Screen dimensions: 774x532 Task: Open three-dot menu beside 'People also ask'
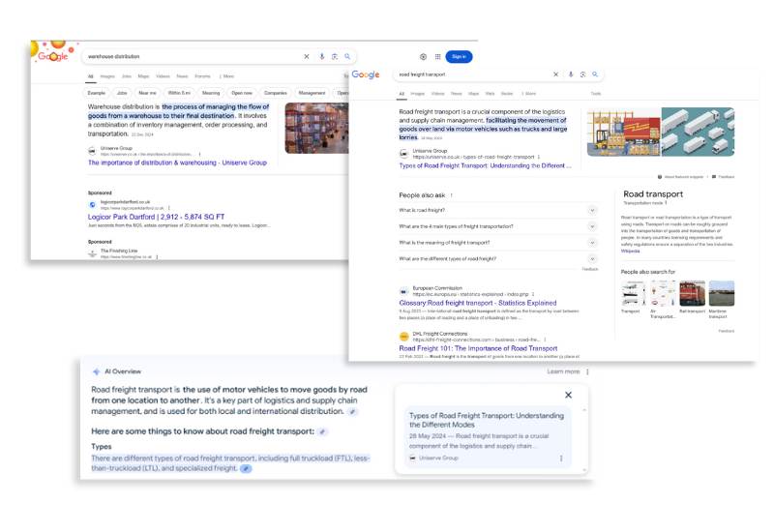click(x=451, y=195)
